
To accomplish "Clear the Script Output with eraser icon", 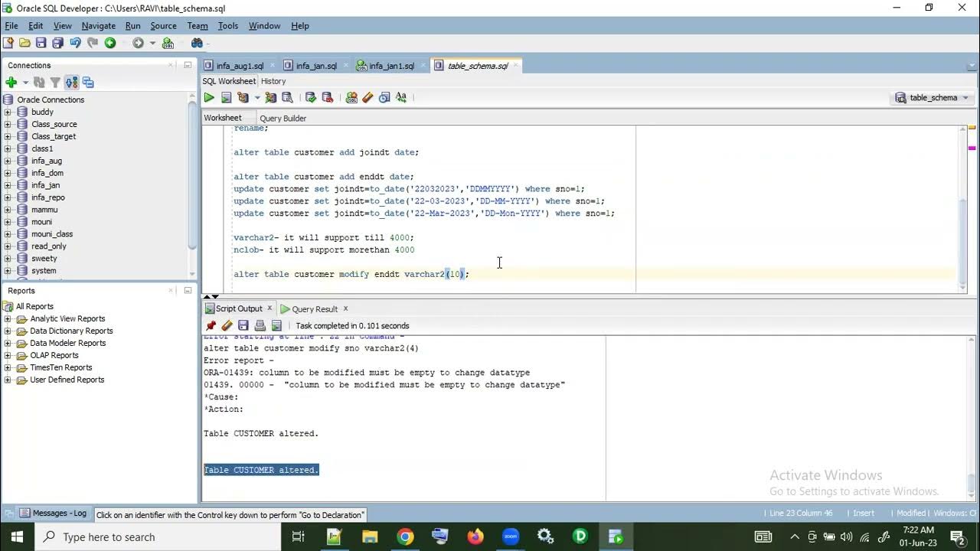I will 227,325.
